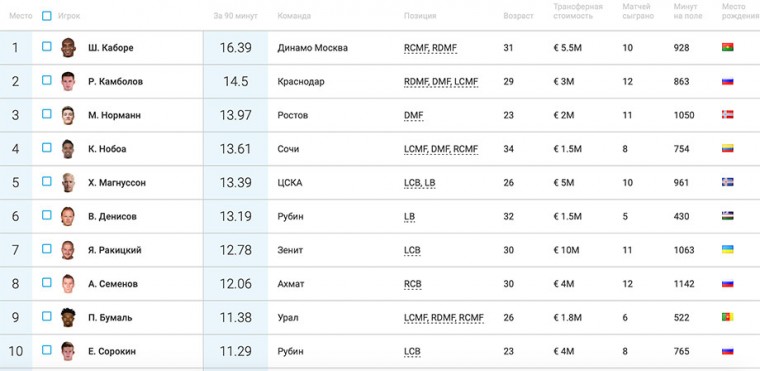Click Ш. Каборе player avatar

68,48
